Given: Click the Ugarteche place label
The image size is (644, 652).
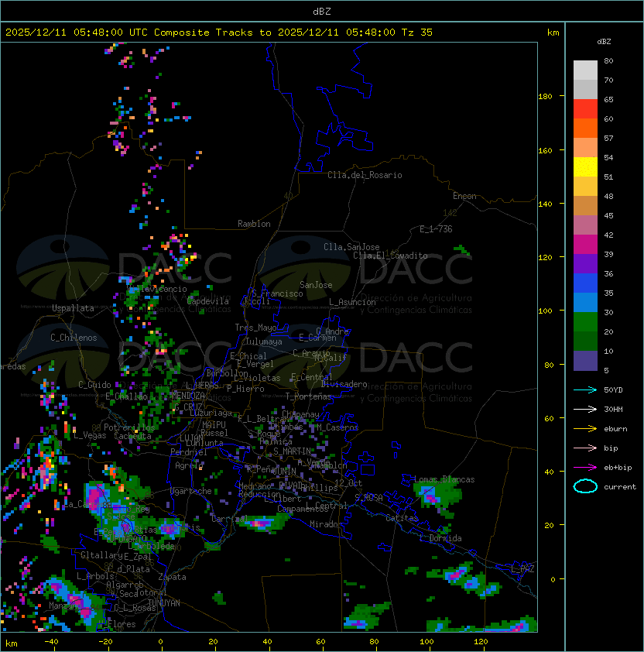Looking at the screenshot, I should (x=191, y=491).
